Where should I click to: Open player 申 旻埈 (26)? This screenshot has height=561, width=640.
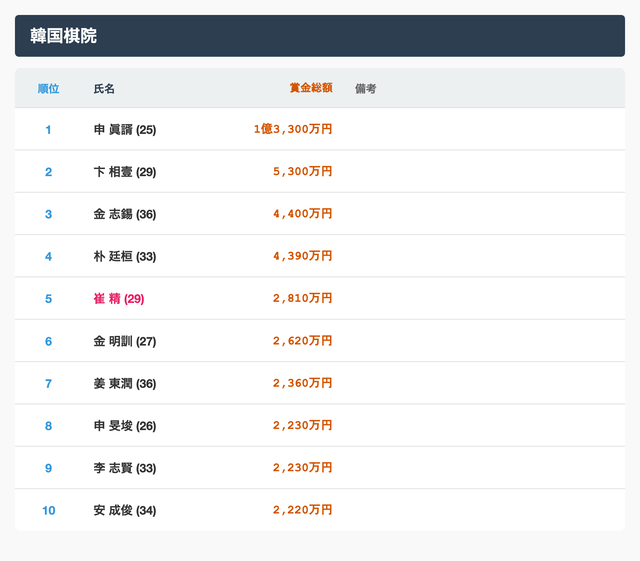pyautogui.click(x=125, y=426)
